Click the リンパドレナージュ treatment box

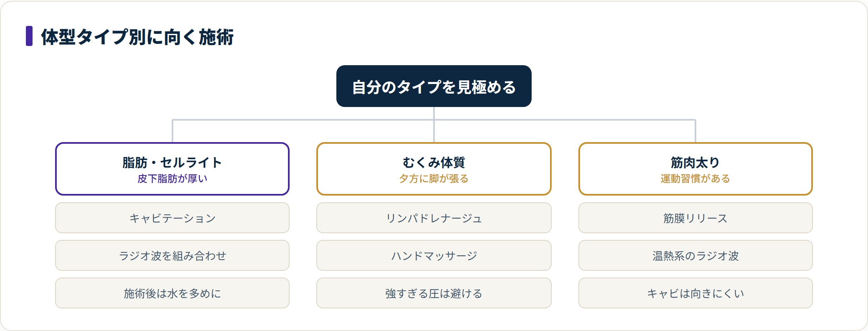pos(434,218)
